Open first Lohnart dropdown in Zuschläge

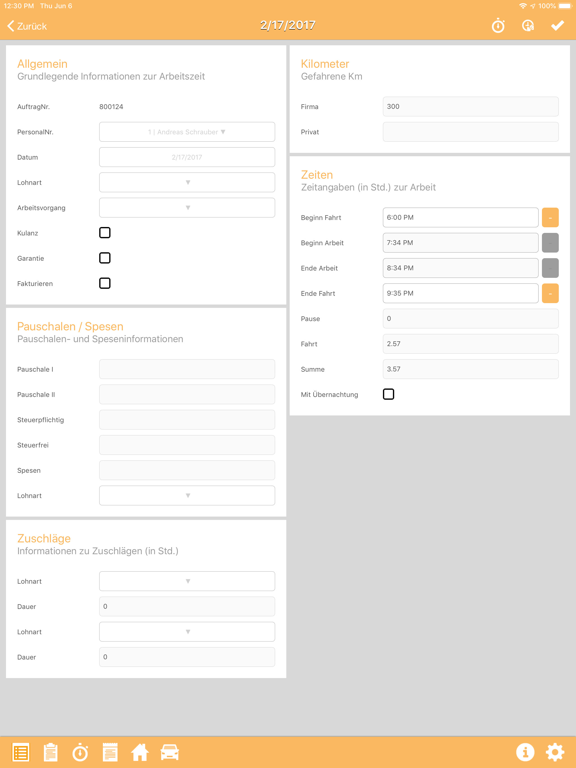tap(187, 581)
